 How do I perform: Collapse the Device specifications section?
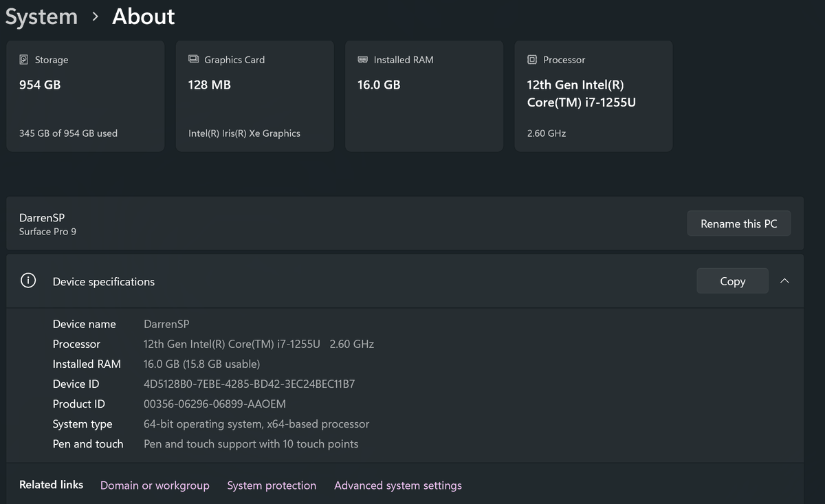tap(784, 281)
